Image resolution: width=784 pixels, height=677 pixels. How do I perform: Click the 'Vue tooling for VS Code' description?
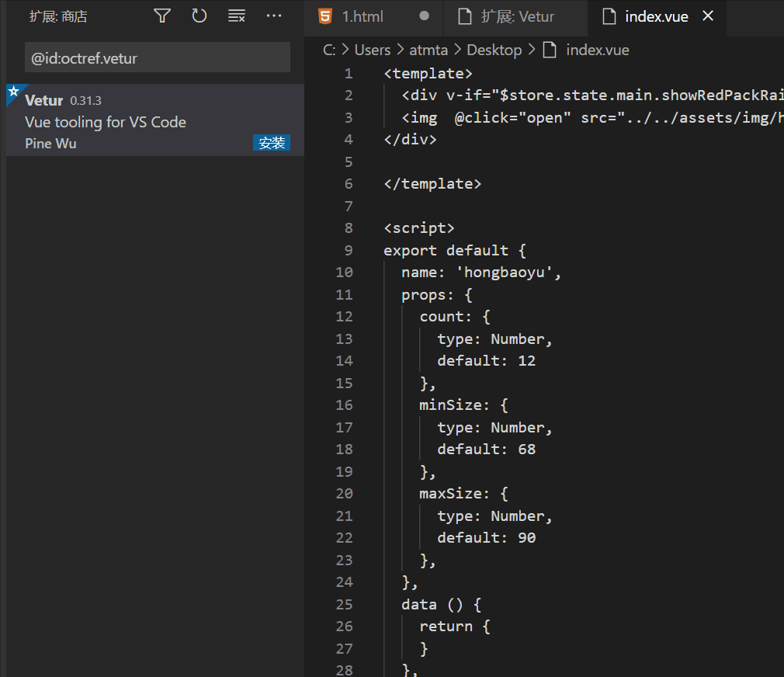[x=106, y=122]
